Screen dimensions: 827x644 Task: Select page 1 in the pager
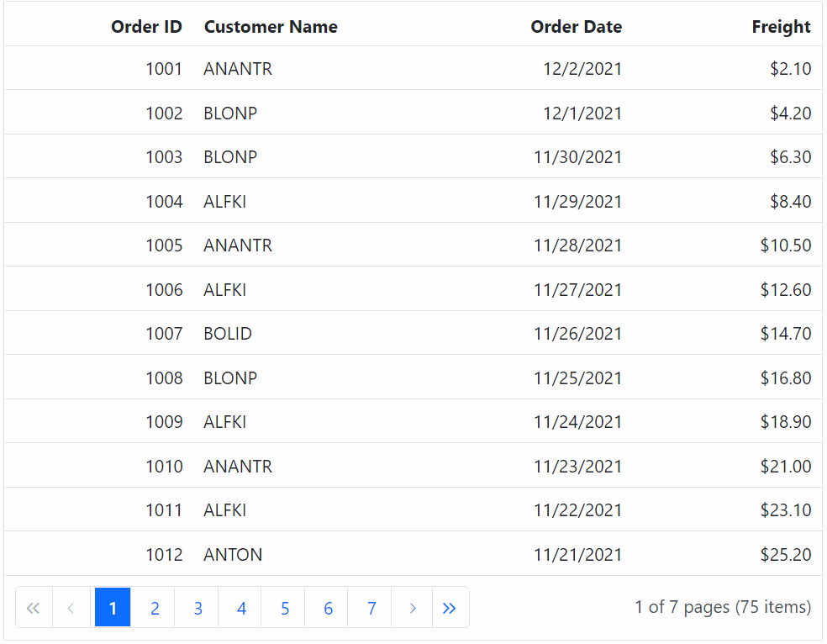(x=113, y=608)
